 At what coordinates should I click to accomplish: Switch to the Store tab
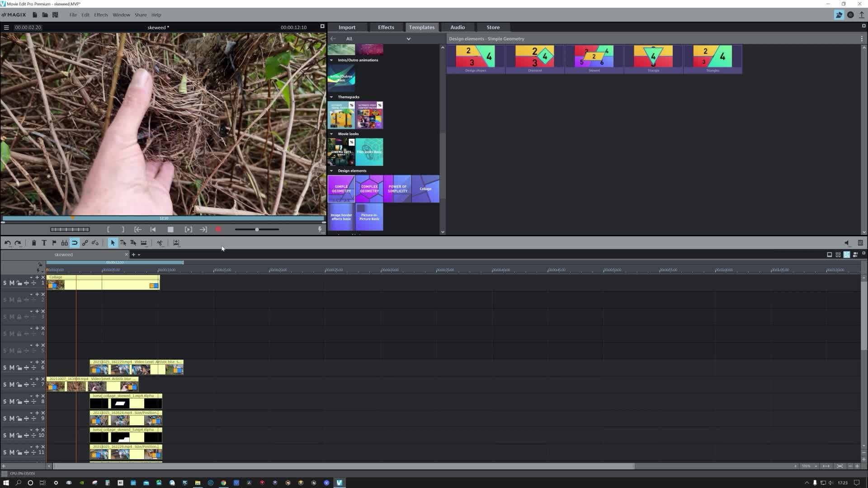[493, 28]
